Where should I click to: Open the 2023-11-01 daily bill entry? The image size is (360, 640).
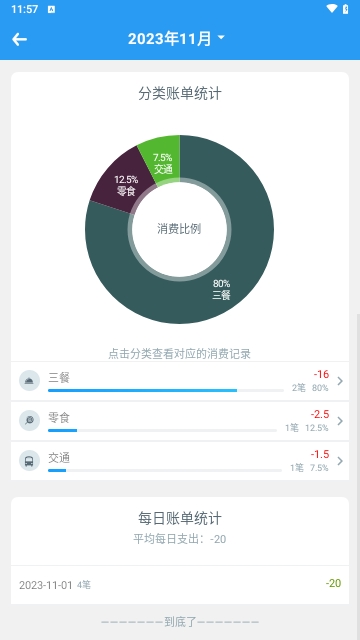coord(180,584)
